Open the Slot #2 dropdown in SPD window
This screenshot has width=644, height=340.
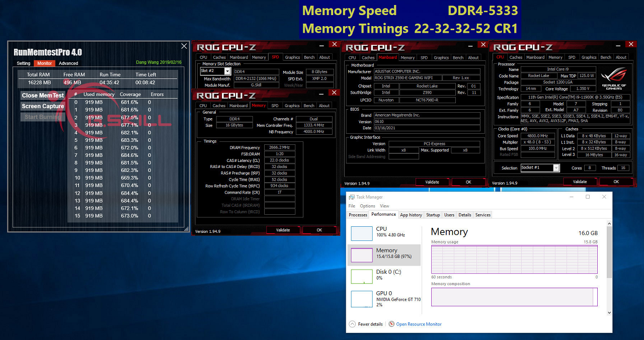click(227, 71)
